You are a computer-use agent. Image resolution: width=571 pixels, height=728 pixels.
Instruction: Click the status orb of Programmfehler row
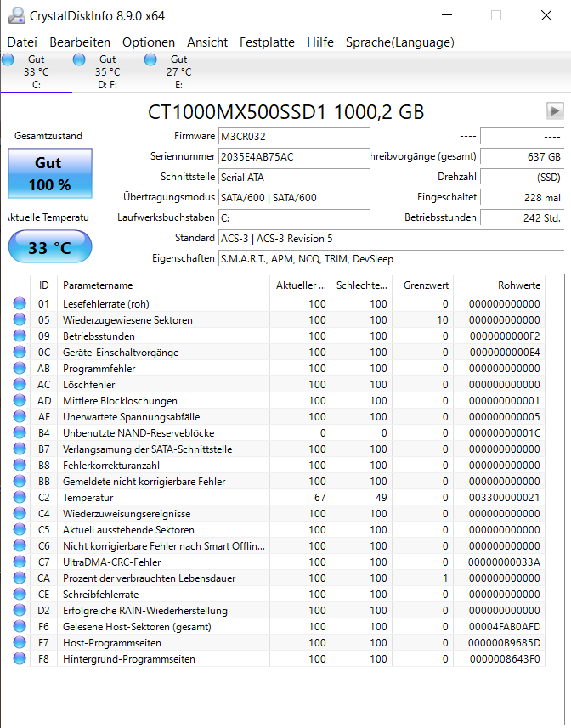pyautogui.click(x=20, y=368)
